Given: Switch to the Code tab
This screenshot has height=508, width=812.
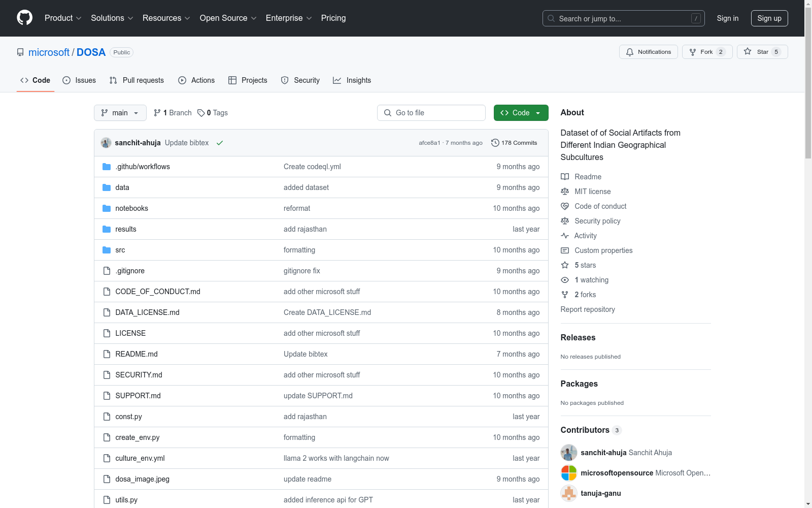Looking at the screenshot, I should click(x=36, y=80).
